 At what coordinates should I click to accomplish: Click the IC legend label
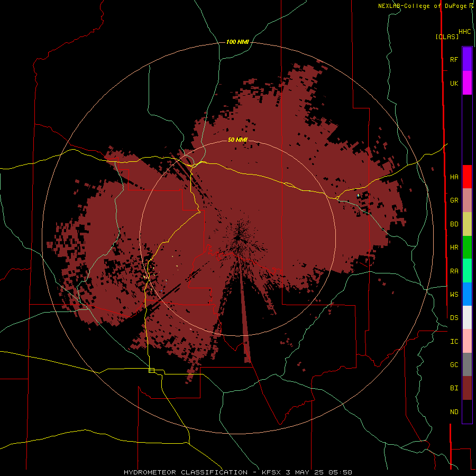click(454, 342)
